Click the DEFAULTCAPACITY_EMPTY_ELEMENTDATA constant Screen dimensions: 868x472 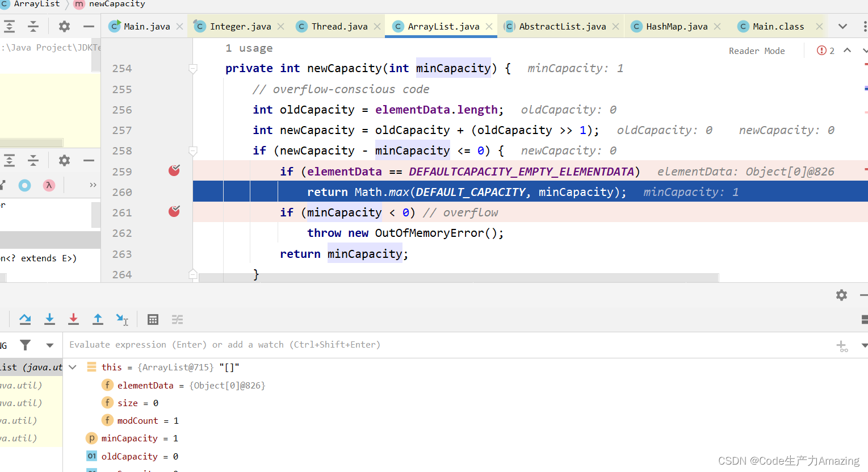point(521,172)
